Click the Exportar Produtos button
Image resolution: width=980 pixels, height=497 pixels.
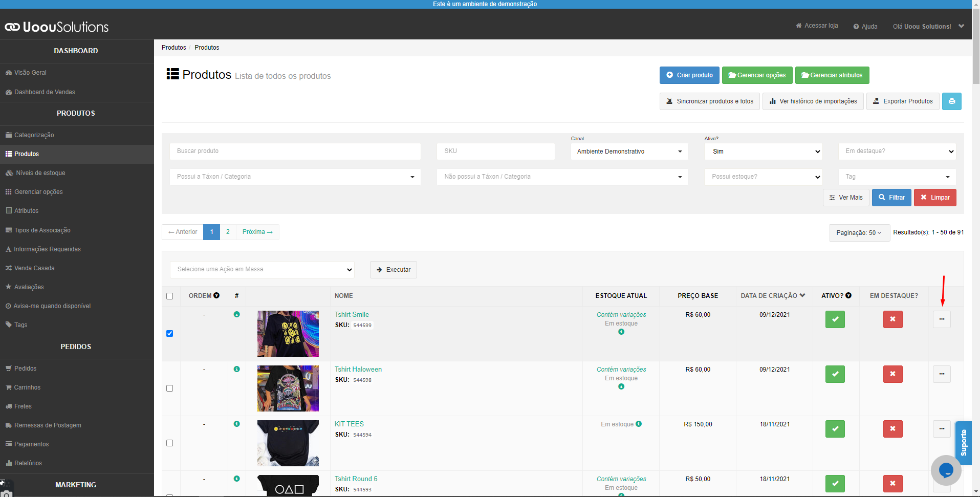click(x=903, y=101)
